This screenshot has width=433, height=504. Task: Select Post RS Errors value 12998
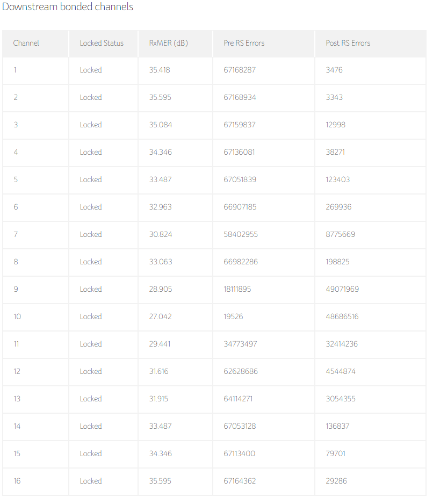point(336,125)
